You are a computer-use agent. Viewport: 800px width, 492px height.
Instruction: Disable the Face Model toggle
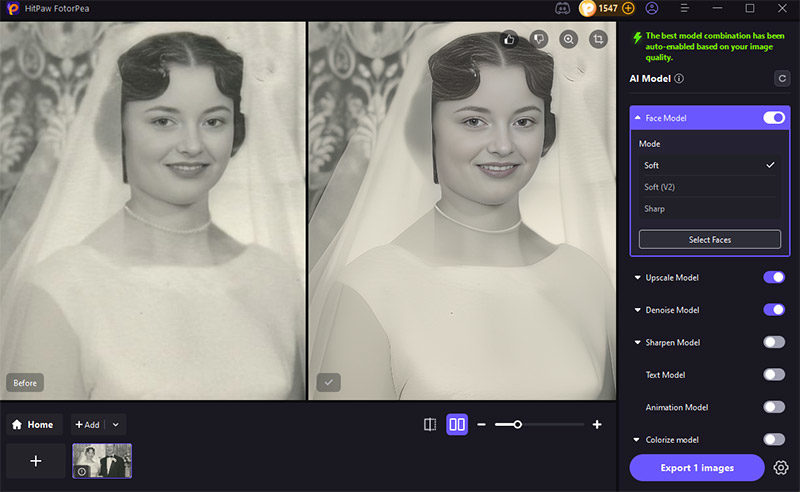click(774, 118)
